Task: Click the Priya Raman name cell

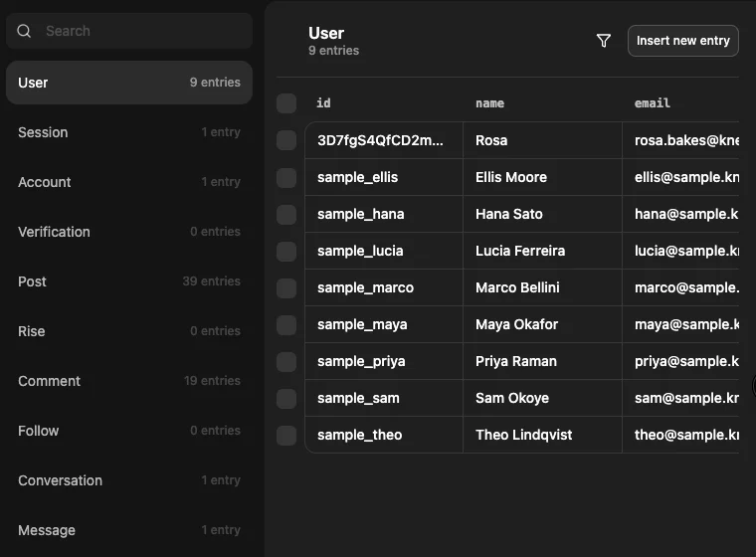Action: pyautogui.click(x=542, y=361)
